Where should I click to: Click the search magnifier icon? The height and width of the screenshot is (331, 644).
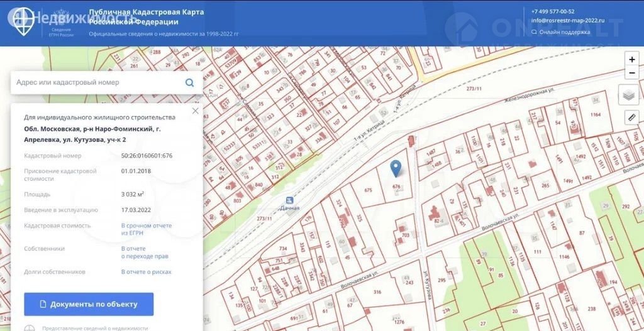[x=189, y=82]
